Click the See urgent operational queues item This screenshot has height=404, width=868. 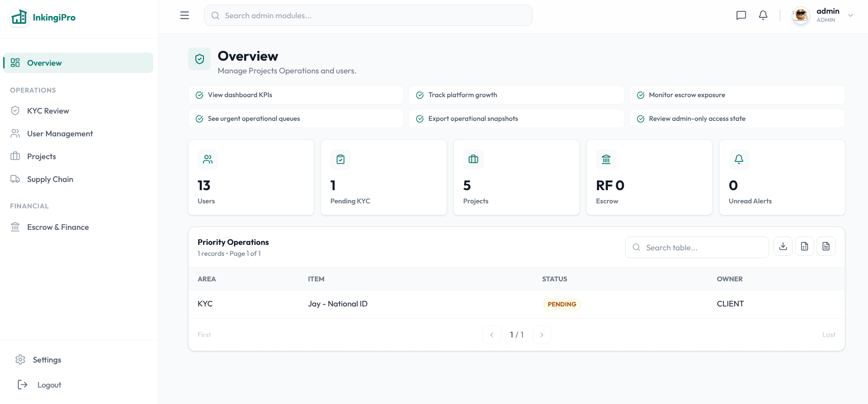(x=296, y=119)
